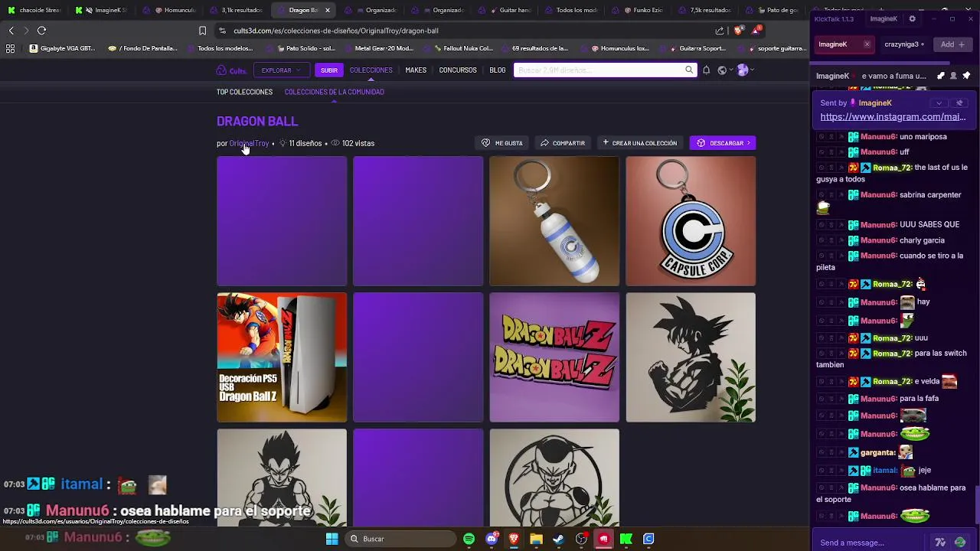Open OBS Studio from the taskbar
Screen dimensions: 980x551
pos(581,539)
